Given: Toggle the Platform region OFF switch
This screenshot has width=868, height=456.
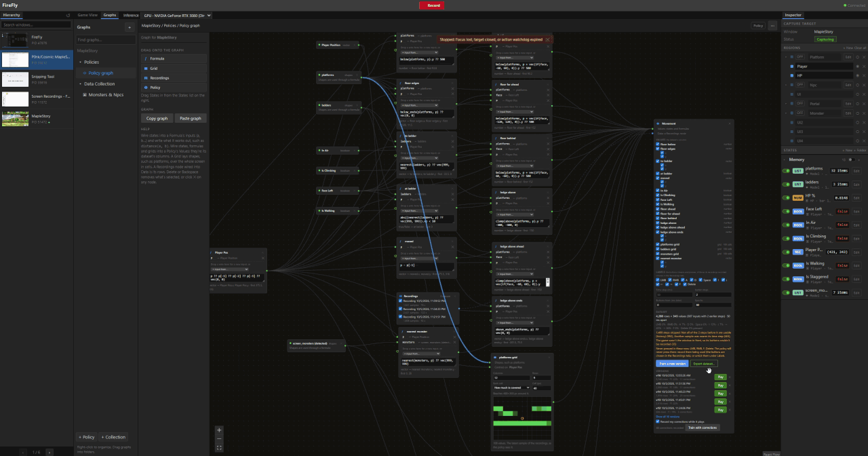Looking at the screenshot, I should tap(800, 57).
